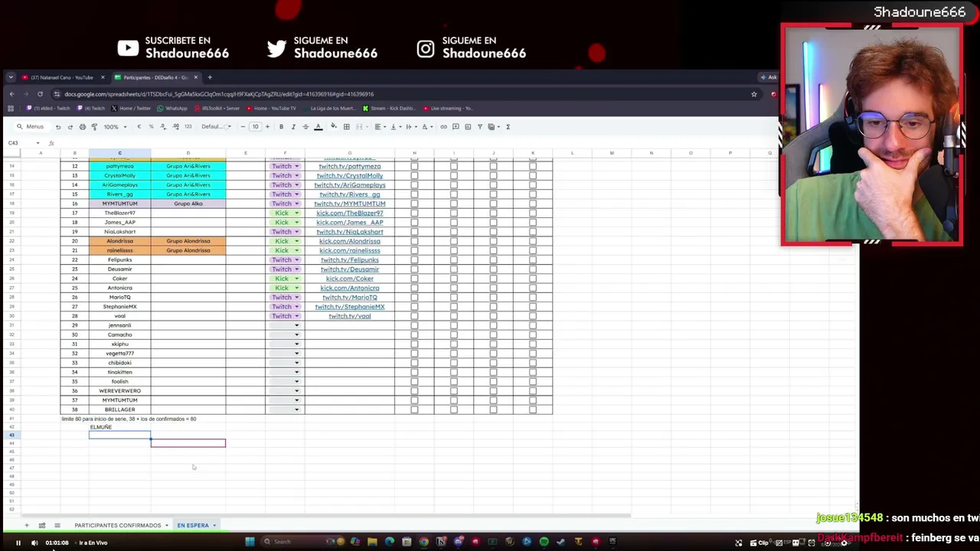Open kick.com/James_AAP link

[x=349, y=223]
